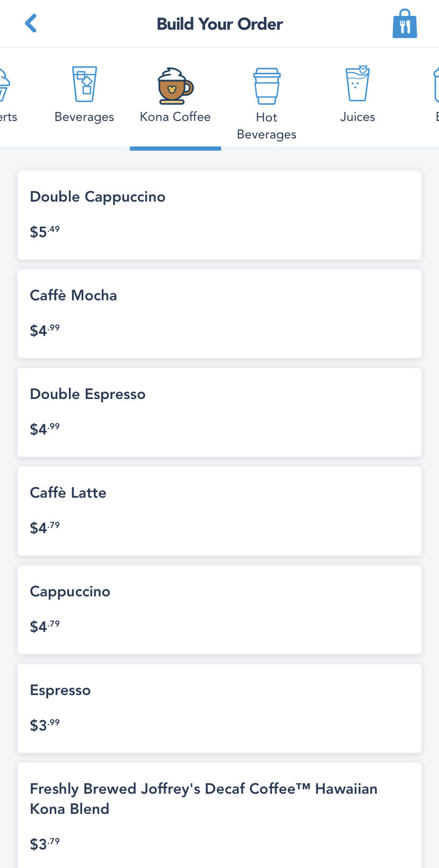Choose the single Espresso for $3.99
This screenshot has width=439, height=868.
(219, 708)
